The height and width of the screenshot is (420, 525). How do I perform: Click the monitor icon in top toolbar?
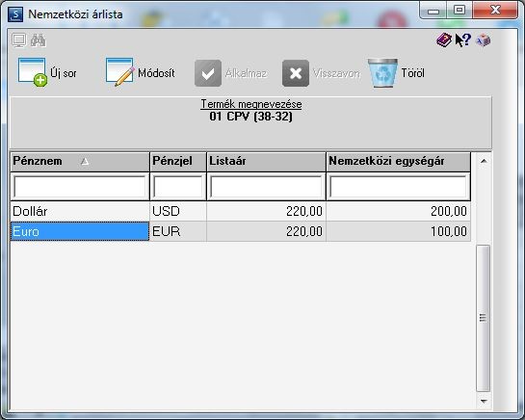click(19, 40)
